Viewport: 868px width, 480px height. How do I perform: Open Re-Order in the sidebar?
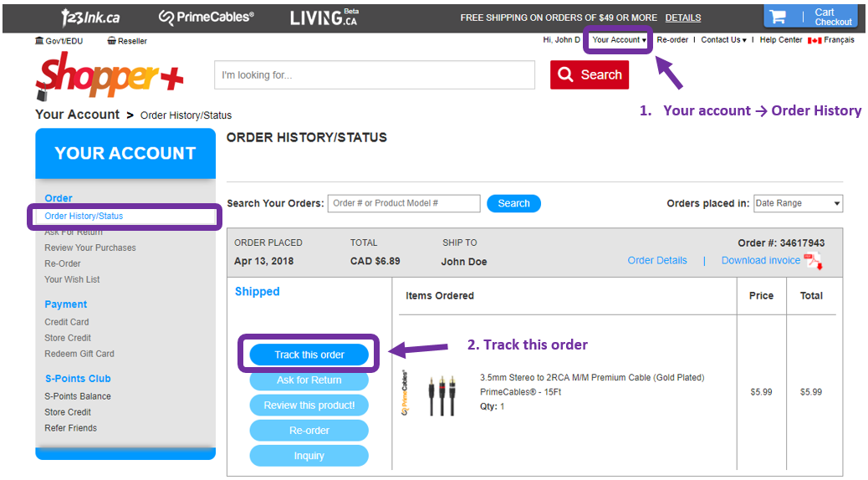pos(63,263)
